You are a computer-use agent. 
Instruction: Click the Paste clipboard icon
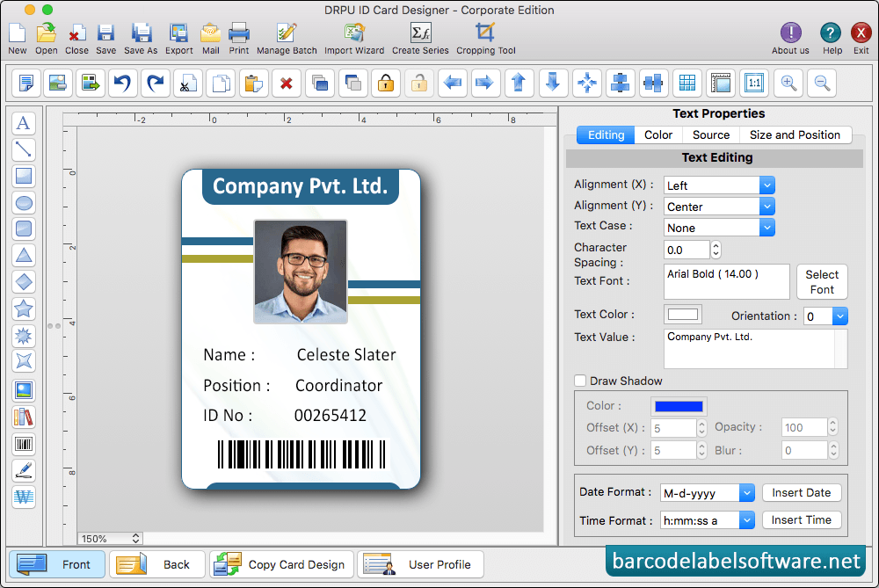tap(253, 83)
